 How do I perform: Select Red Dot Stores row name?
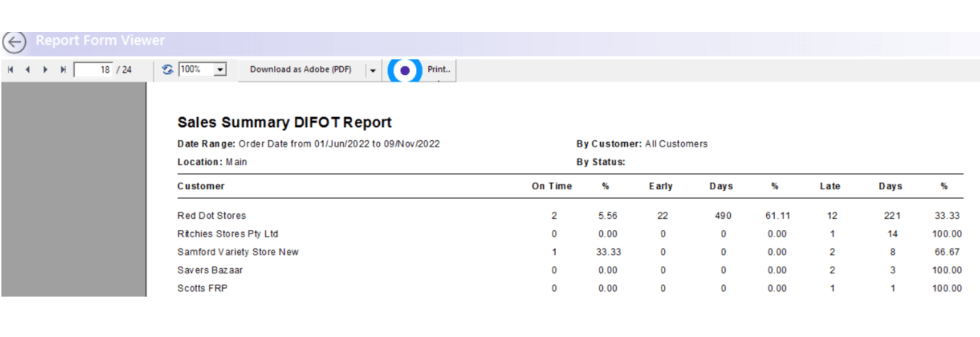click(x=212, y=216)
